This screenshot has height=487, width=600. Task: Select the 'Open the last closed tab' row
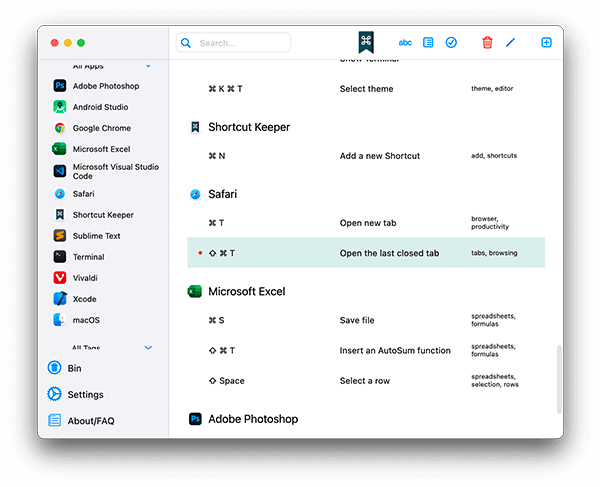click(x=366, y=253)
